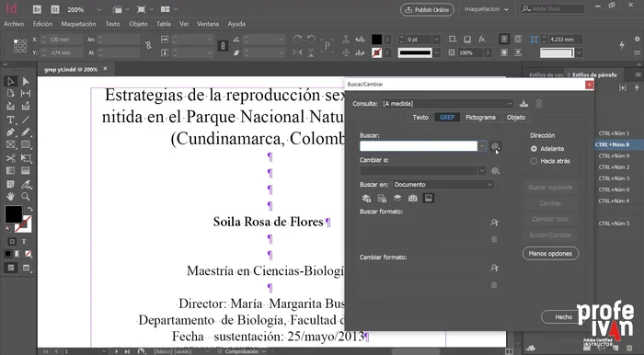The height and width of the screenshot is (355, 644).
Task: Click the Adobe Stock search field
Action: click(552, 8)
